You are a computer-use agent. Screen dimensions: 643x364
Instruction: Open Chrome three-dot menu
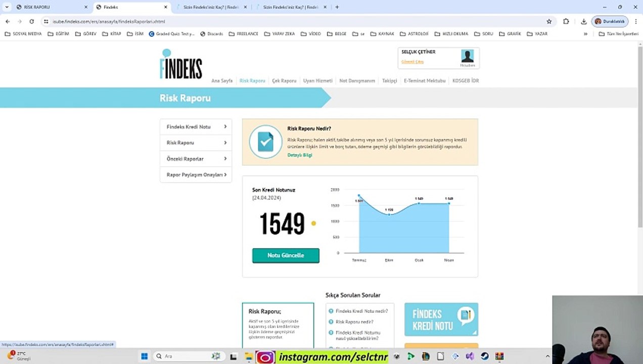click(x=635, y=22)
